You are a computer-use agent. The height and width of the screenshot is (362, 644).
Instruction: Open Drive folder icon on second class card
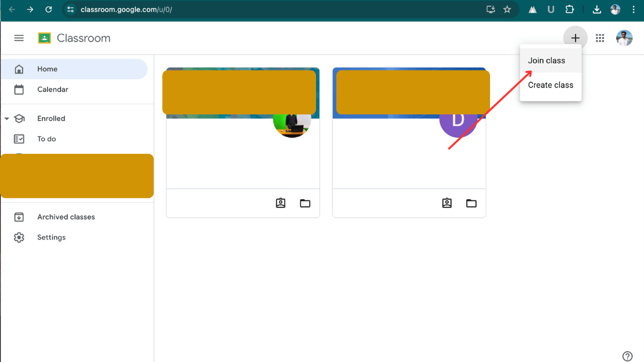471,203
